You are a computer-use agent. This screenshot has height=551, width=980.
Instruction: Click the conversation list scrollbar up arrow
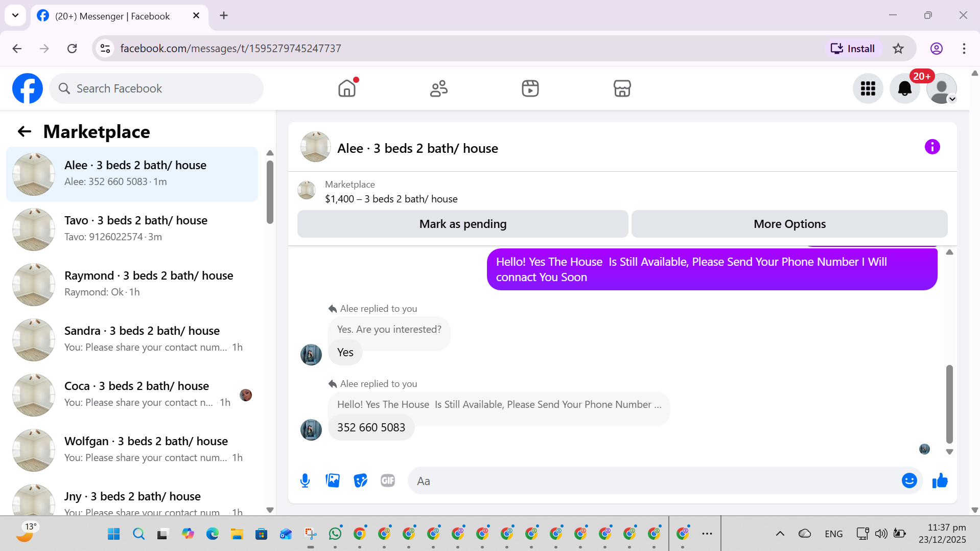point(270,153)
